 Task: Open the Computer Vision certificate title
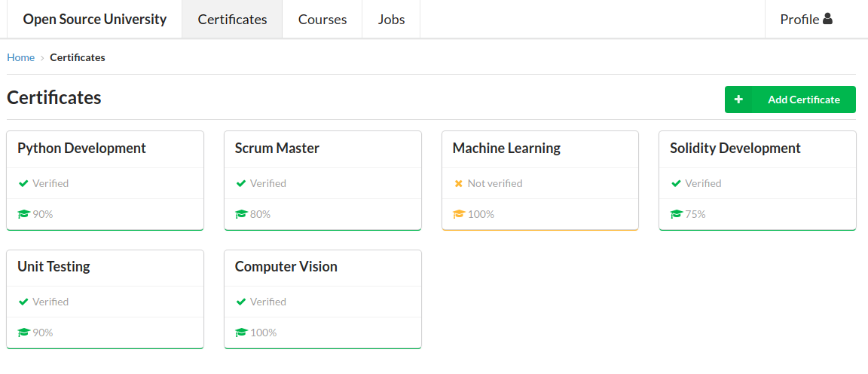286,267
